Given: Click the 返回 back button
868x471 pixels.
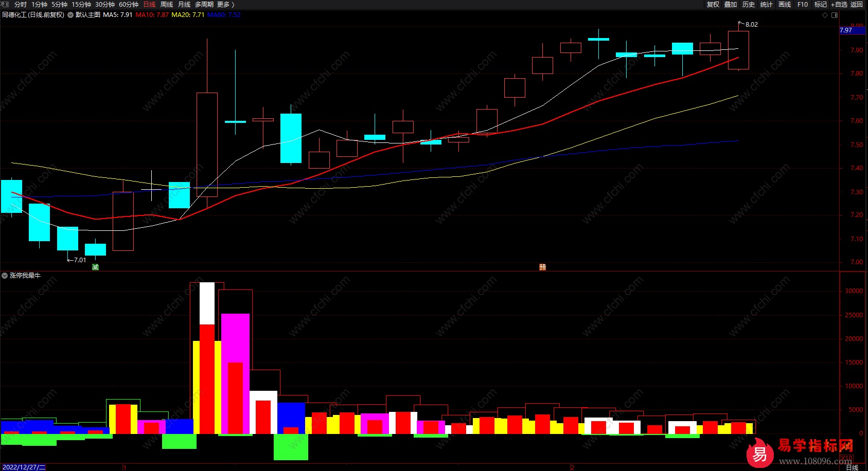Looking at the screenshot, I should (857, 4).
